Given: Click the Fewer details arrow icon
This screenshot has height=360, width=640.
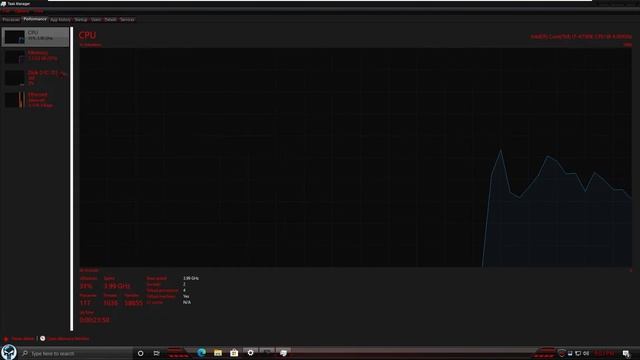Looking at the screenshot, I should click(x=6, y=339).
